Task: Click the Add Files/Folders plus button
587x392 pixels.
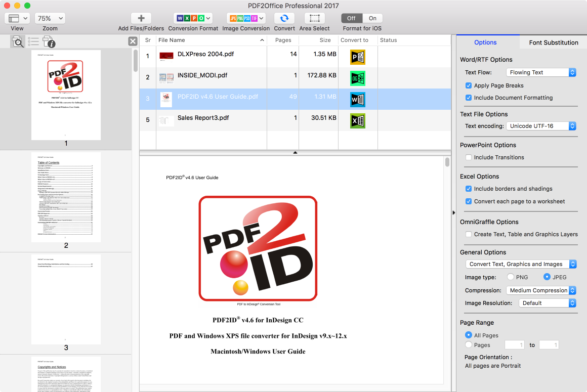Action: click(141, 18)
